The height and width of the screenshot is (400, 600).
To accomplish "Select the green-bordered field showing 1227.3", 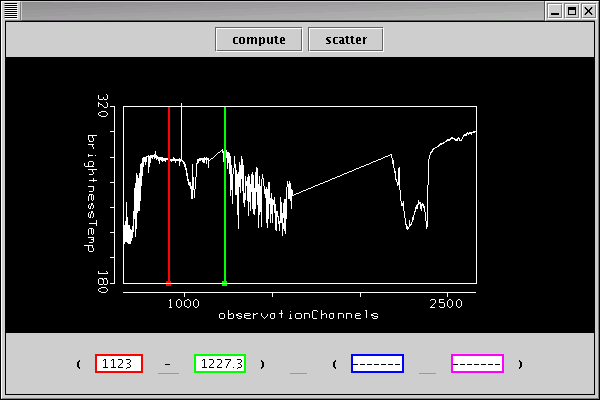I will point(220,363).
